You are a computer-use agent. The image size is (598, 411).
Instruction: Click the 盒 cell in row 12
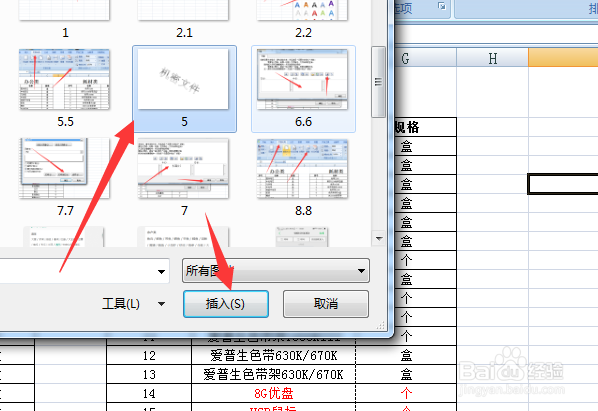pos(406,355)
